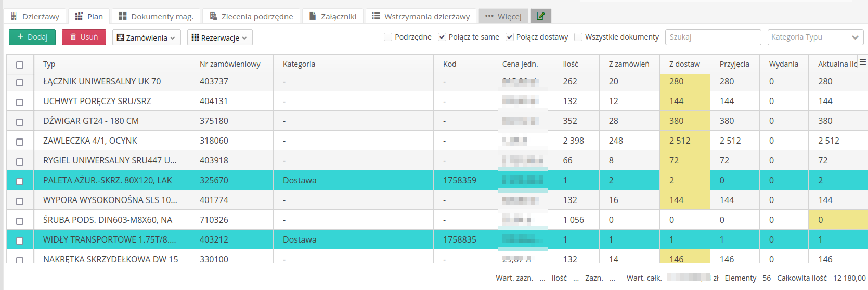Click the Dodaj button to add item
868x290 pixels.
pyautogui.click(x=32, y=37)
